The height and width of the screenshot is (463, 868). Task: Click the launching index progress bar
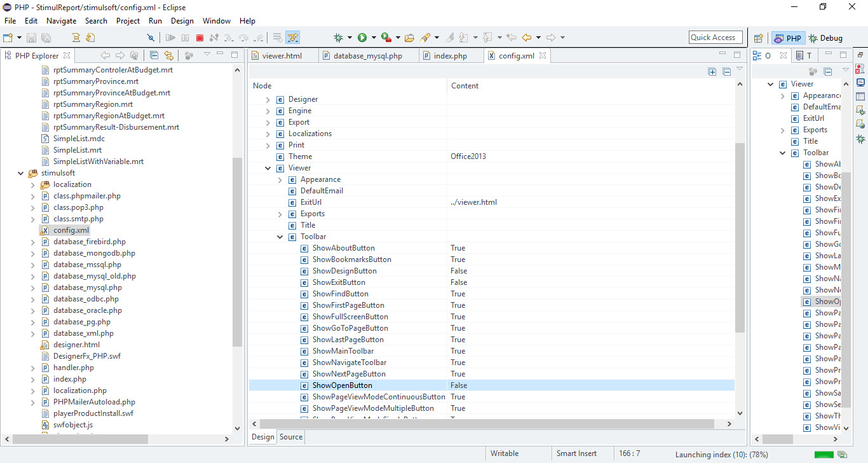coord(824,454)
